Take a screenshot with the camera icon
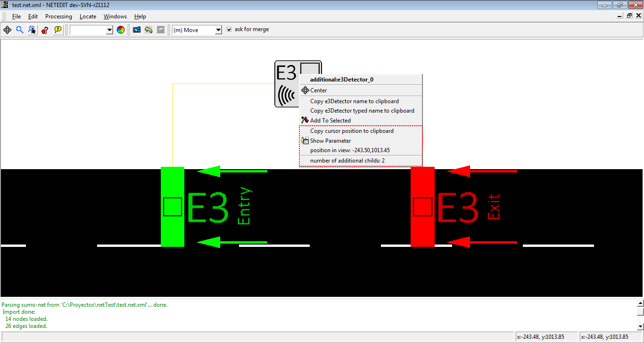Viewport: 644px width, 343px height. point(137,30)
